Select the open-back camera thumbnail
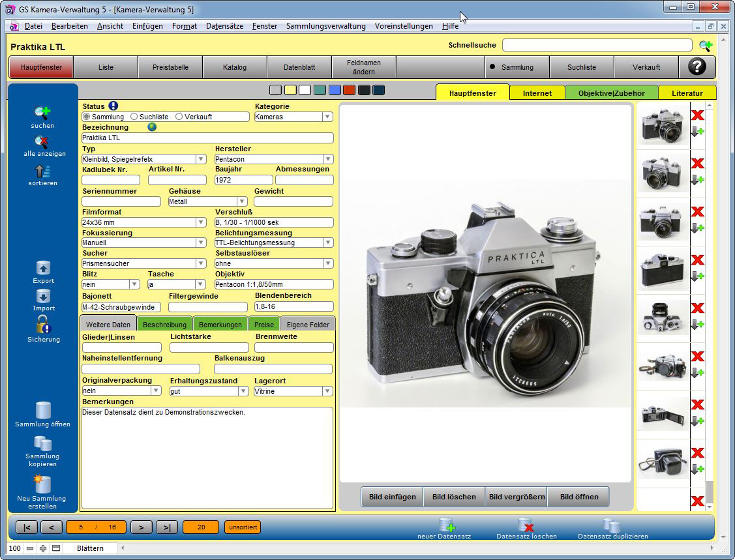The width and height of the screenshot is (735, 560). 663,414
